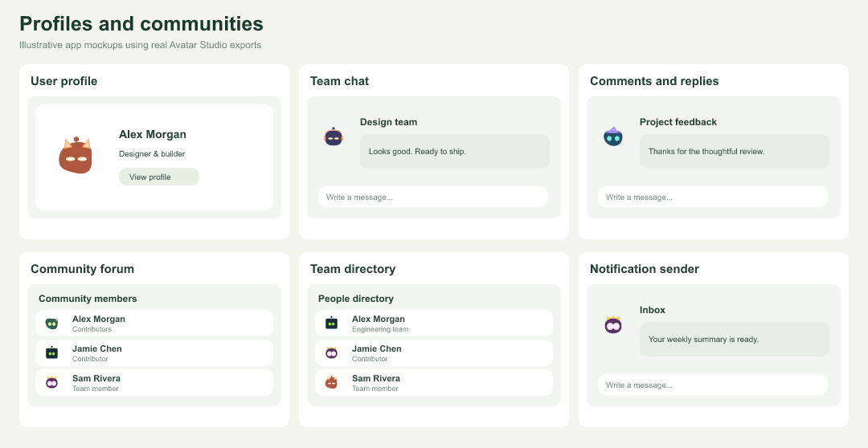The height and width of the screenshot is (448, 868).
Task: Click the 'Contributors' label under Alex Morgan
Action: click(x=92, y=330)
